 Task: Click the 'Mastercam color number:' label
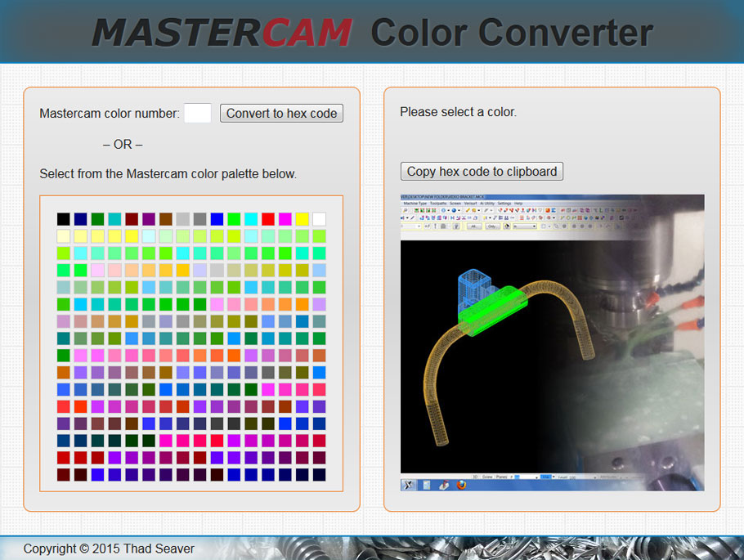click(x=110, y=114)
